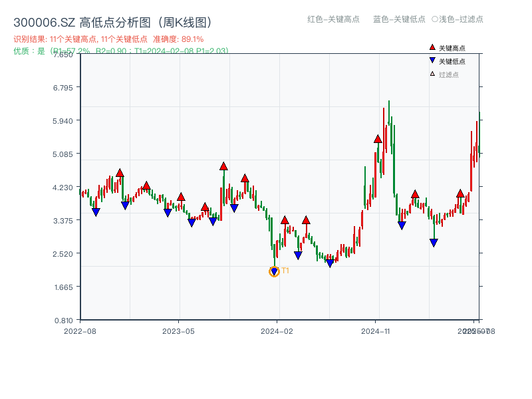Click the 蓝色-关键低点 header legend label
Viewport: 532px width, 399px height.
pyautogui.click(x=399, y=19)
